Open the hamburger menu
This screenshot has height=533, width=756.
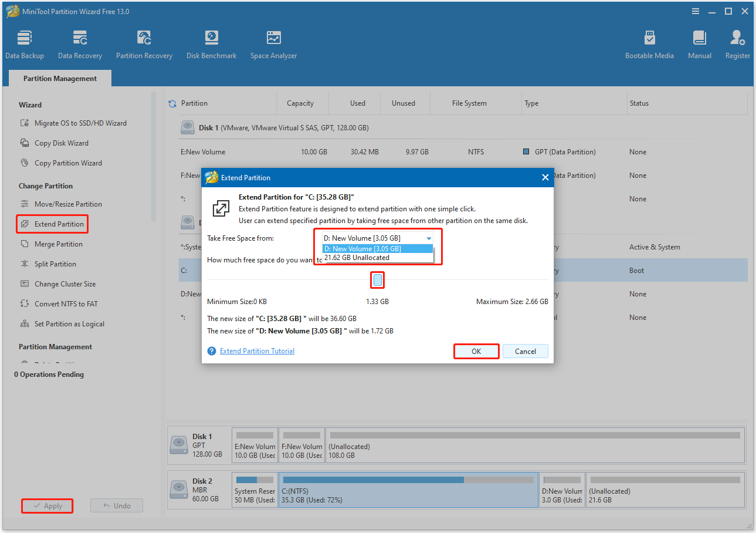tap(695, 11)
